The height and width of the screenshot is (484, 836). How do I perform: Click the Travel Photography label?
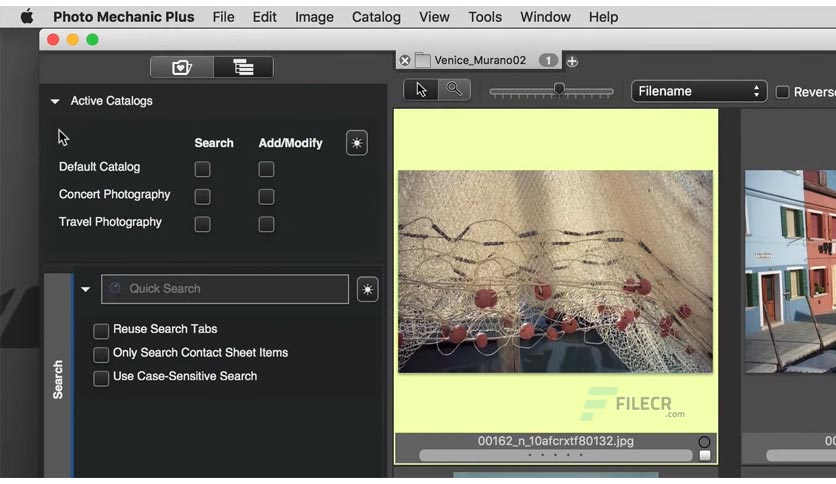110,222
